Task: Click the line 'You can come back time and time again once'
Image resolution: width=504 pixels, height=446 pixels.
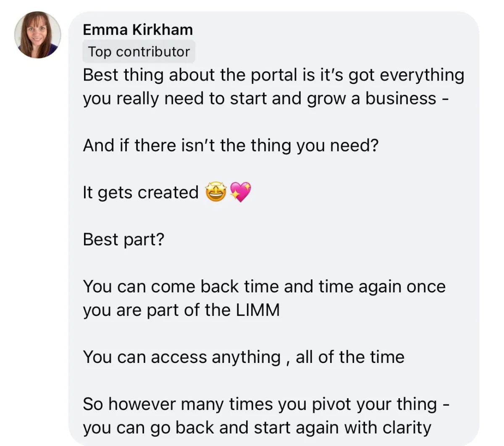Action: pyautogui.click(x=264, y=287)
